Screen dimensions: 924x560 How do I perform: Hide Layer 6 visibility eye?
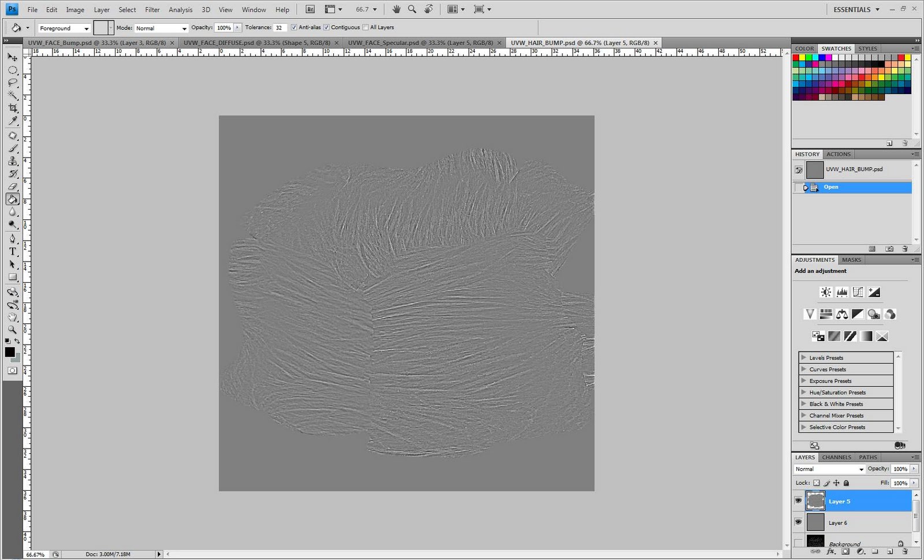point(798,522)
